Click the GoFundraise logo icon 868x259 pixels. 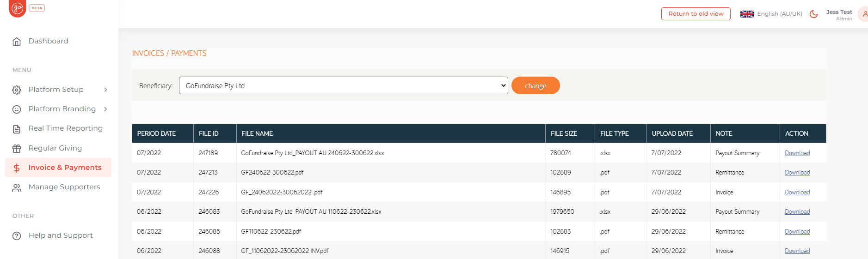17,8
